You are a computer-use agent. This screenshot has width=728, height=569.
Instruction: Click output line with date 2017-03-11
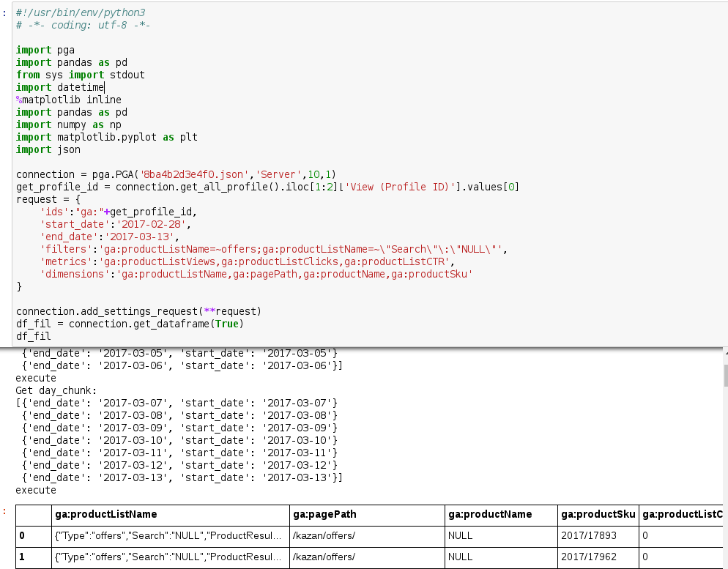pyautogui.click(x=179, y=453)
